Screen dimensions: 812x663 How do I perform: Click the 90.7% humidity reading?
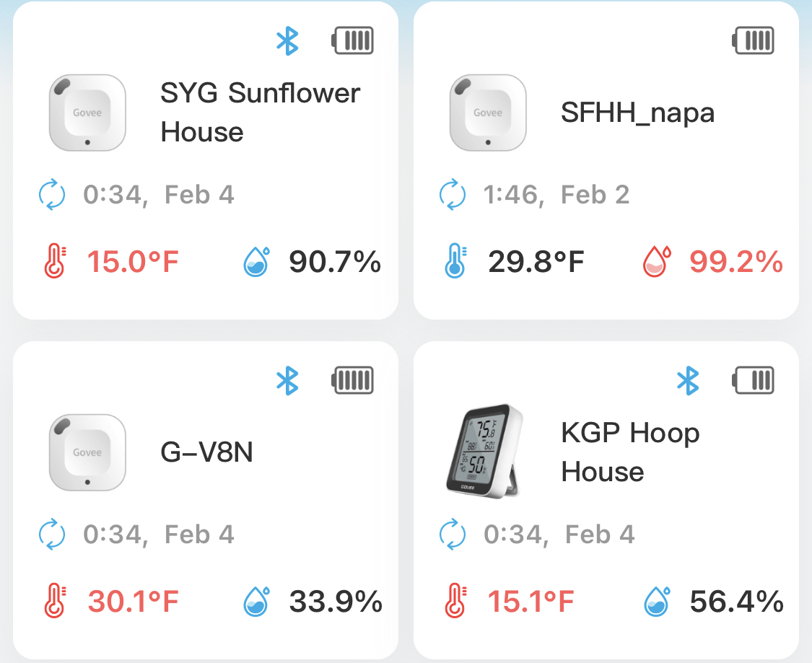pyautogui.click(x=335, y=261)
